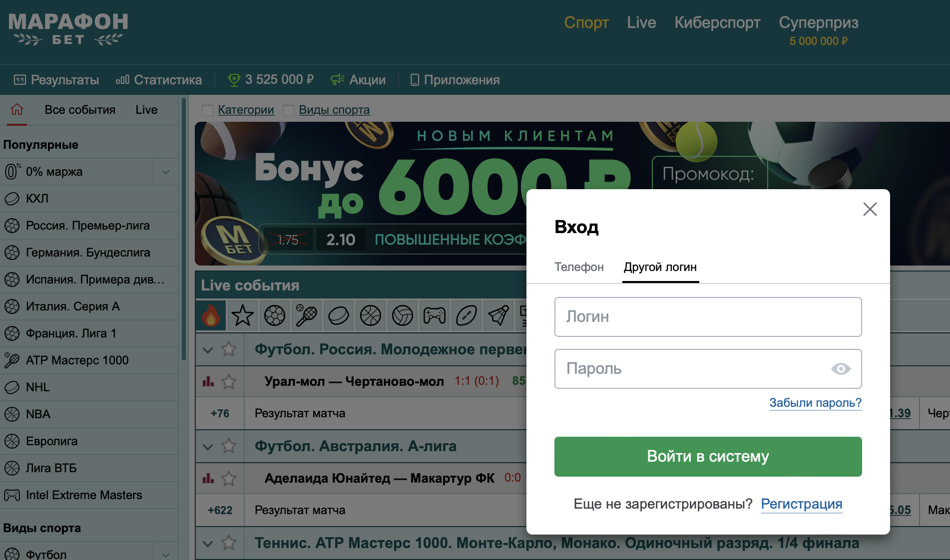Collapse Футбол. Австралия. А-лига section
This screenshot has width=950, height=560.
point(208,446)
